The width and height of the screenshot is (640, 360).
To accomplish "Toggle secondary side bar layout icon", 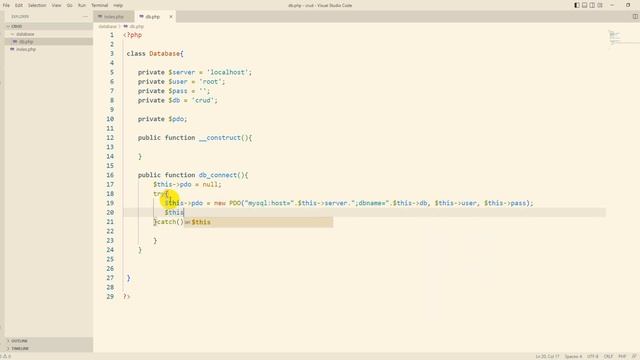I will point(592,5).
